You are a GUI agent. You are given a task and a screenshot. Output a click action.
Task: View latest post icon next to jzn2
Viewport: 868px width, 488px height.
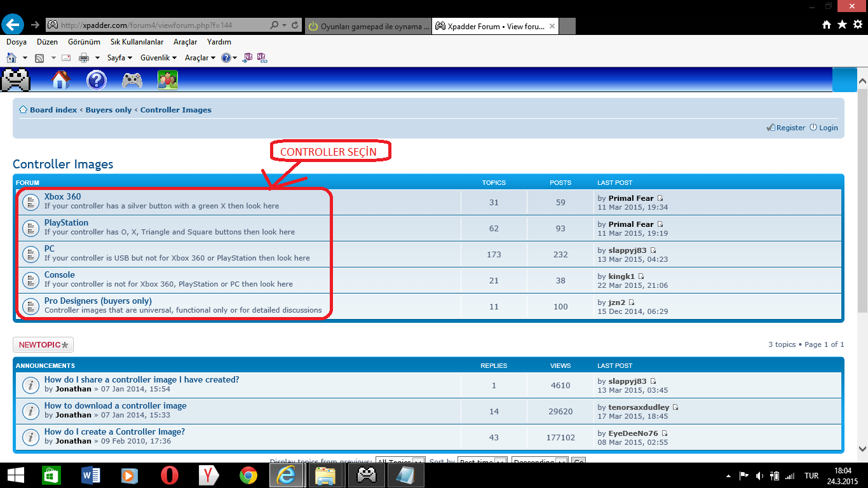point(632,302)
